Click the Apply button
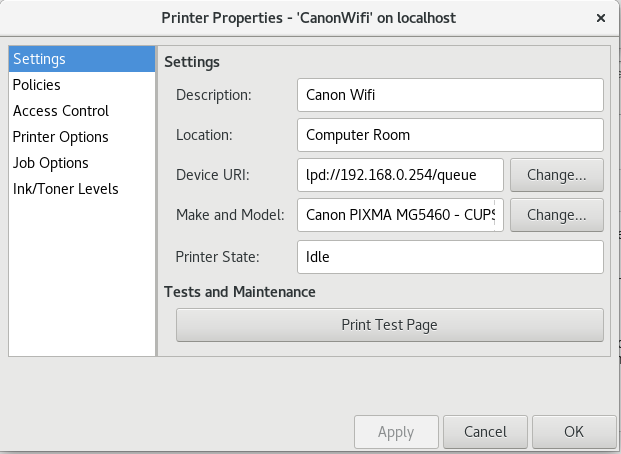Viewport: 621px width, 454px height. coord(396,432)
